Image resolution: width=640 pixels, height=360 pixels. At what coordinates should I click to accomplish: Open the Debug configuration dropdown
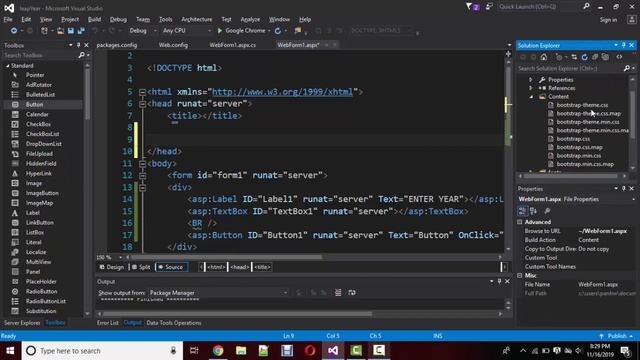pyautogui.click(x=143, y=31)
